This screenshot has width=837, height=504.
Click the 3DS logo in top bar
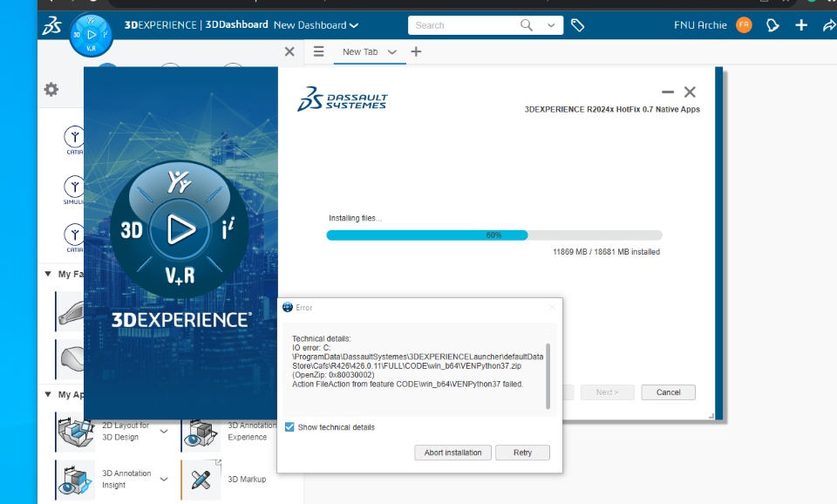(51, 25)
